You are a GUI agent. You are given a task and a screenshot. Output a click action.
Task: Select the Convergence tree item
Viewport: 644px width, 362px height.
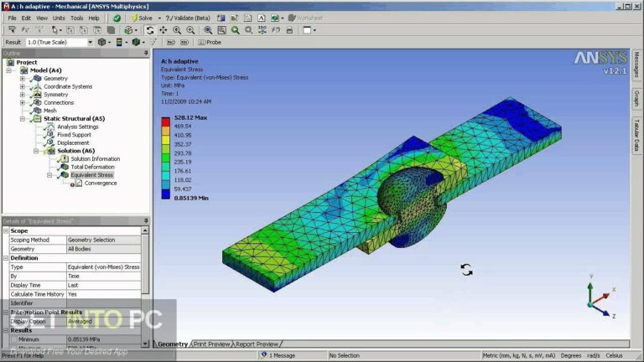[101, 183]
